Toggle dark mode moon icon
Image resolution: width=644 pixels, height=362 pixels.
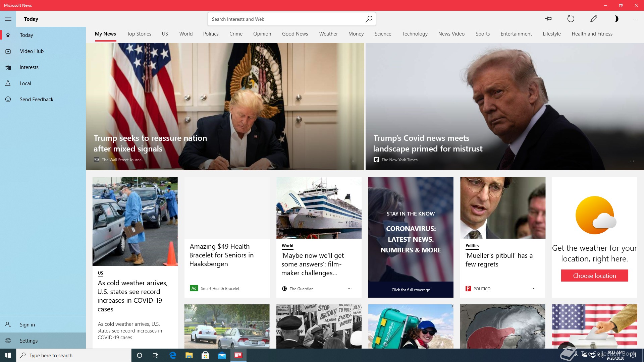pos(616,19)
